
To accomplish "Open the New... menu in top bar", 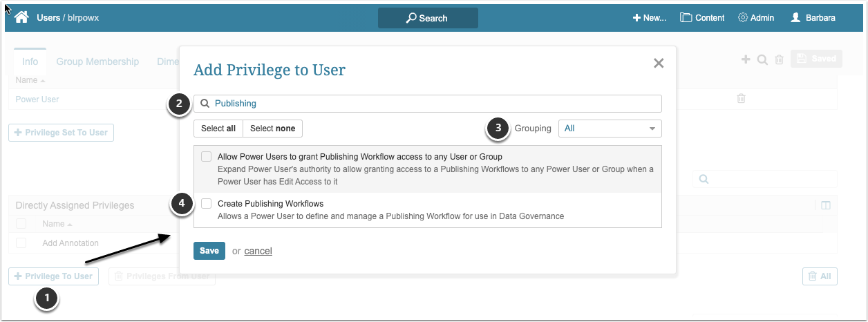I will 649,18.
